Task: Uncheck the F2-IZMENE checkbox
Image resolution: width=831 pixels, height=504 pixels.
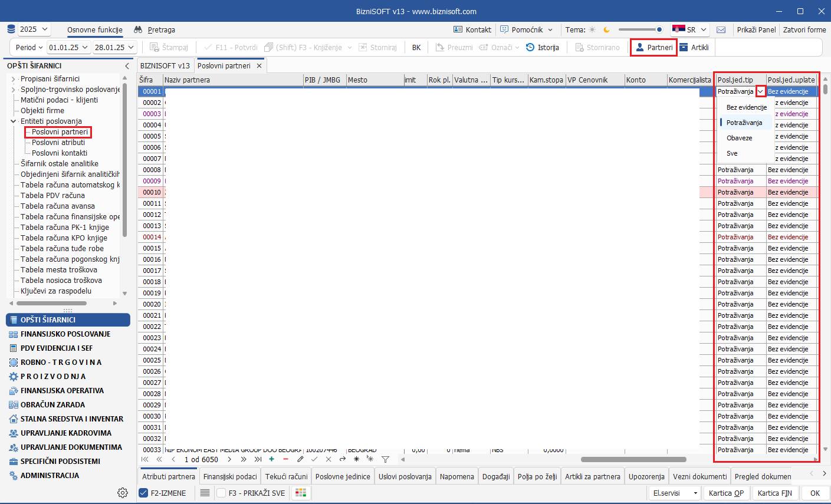Action: pos(143,493)
